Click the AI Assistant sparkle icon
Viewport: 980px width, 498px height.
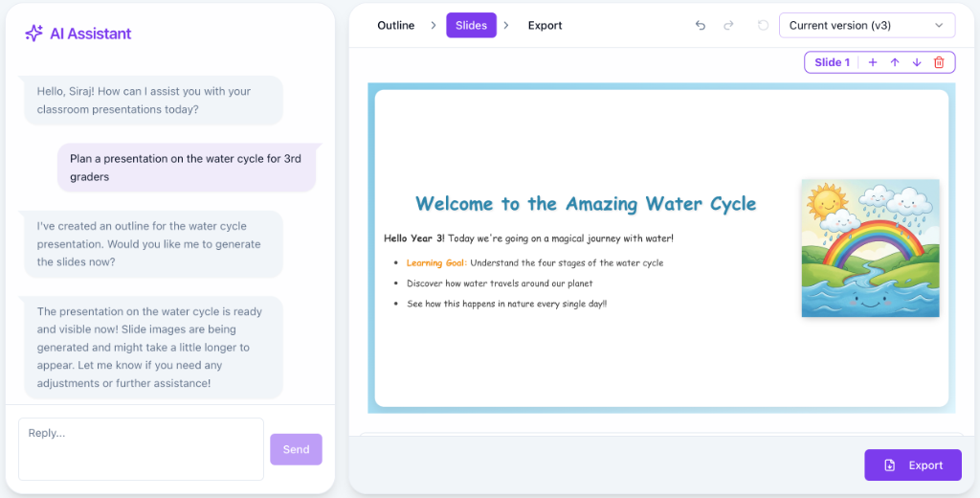(x=33, y=34)
